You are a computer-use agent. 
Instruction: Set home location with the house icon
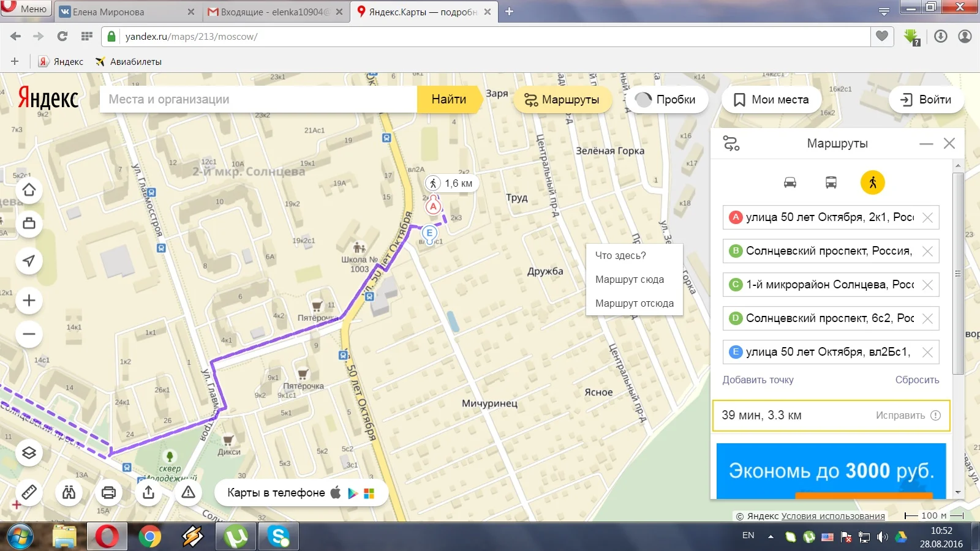click(x=29, y=190)
